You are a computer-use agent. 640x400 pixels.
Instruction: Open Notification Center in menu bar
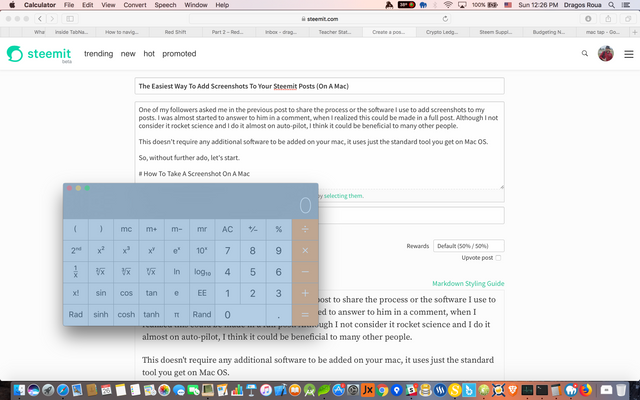(x=626, y=5)
